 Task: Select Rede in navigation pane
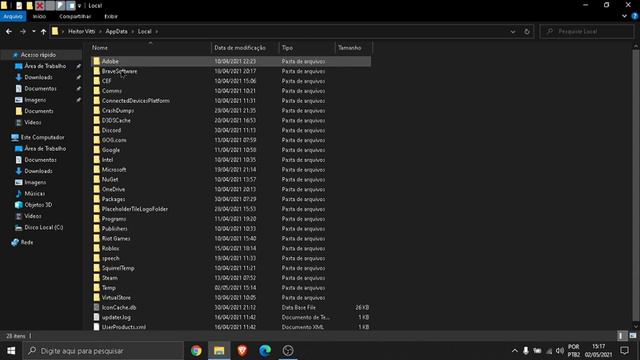tap(27, 242)
